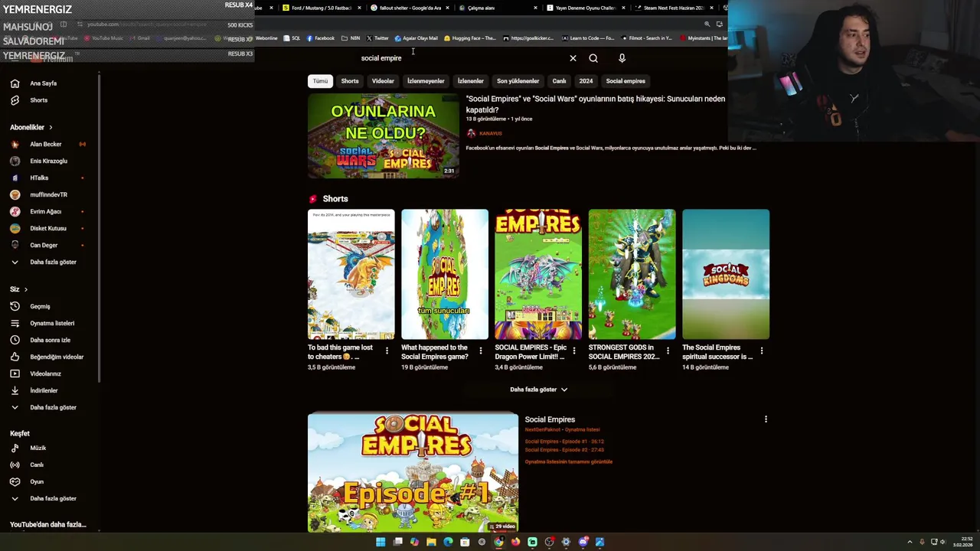Select the Shorts filter chip
Screen dimensions: 980x551
(350, 81)
